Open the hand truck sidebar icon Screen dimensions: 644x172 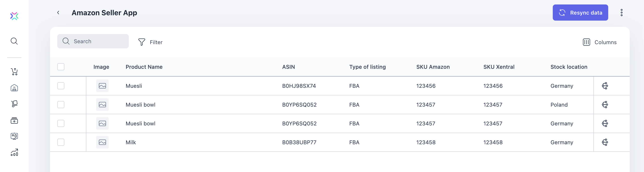coord(15,104)
